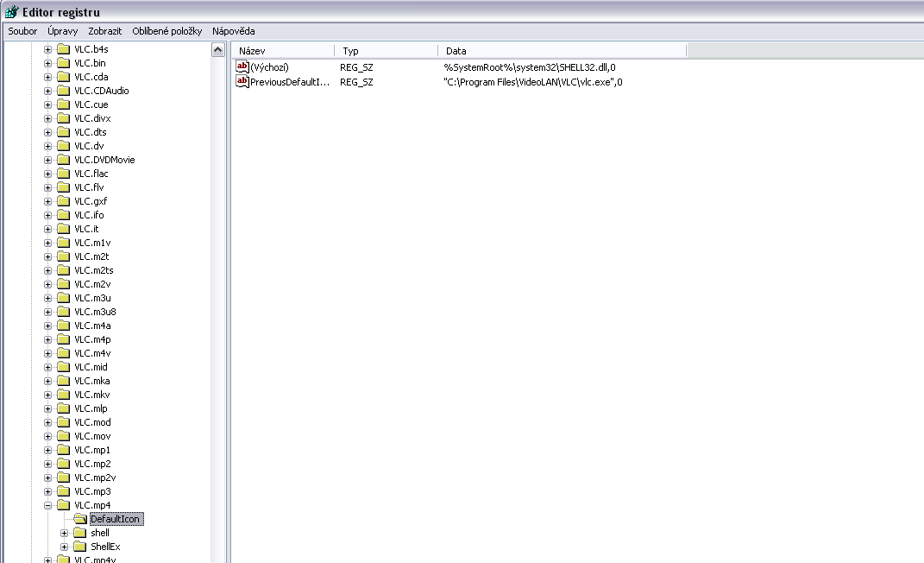The height and width of the screenshot is (563, 924).
Task: Sort by the Název column header
Action: (x=283, y=51)
